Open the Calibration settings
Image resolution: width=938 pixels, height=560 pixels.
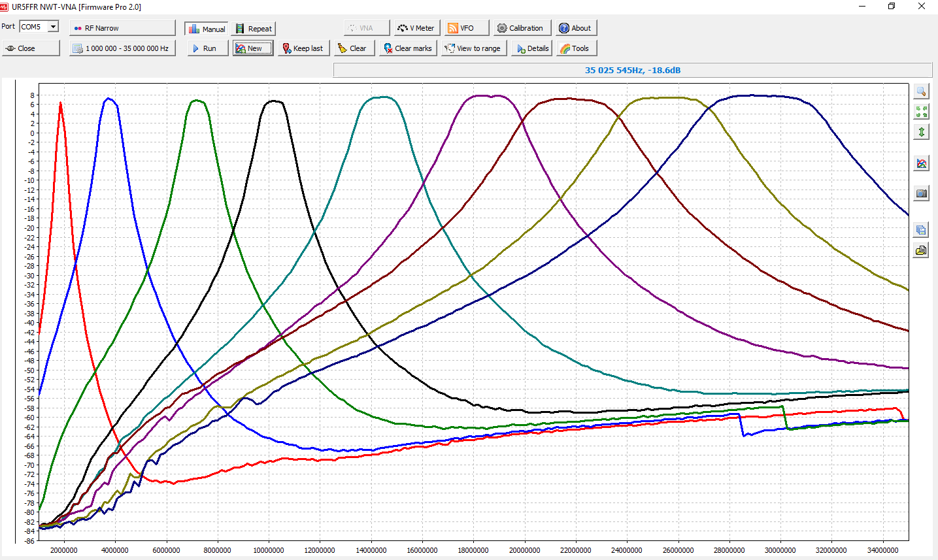(521, 28)
